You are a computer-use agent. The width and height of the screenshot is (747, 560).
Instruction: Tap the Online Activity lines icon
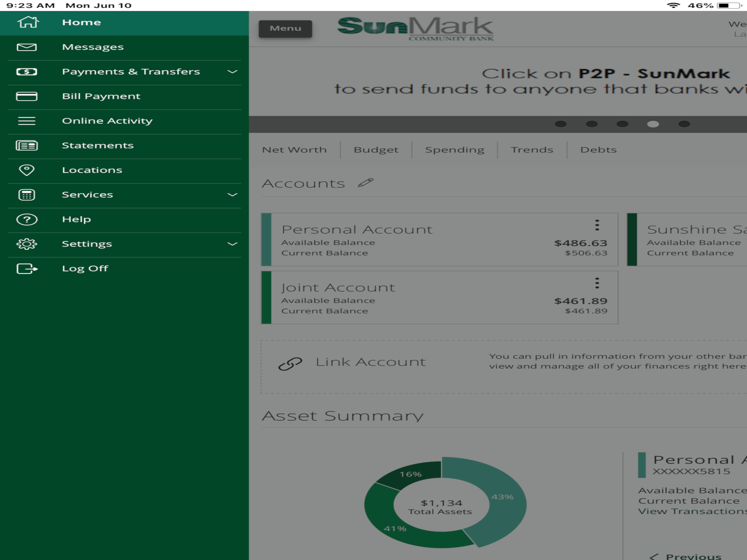(x=27, y=121)
